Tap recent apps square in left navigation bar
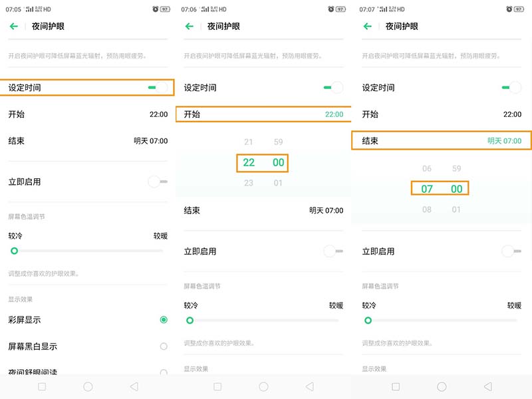This screenshot has height=399, width=532. [x=42, y=386]
